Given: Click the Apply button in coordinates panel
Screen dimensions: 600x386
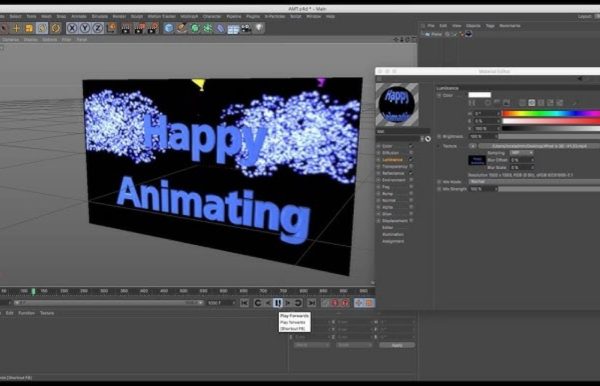Looking at the screenshot, I should (x=397, y=345).
